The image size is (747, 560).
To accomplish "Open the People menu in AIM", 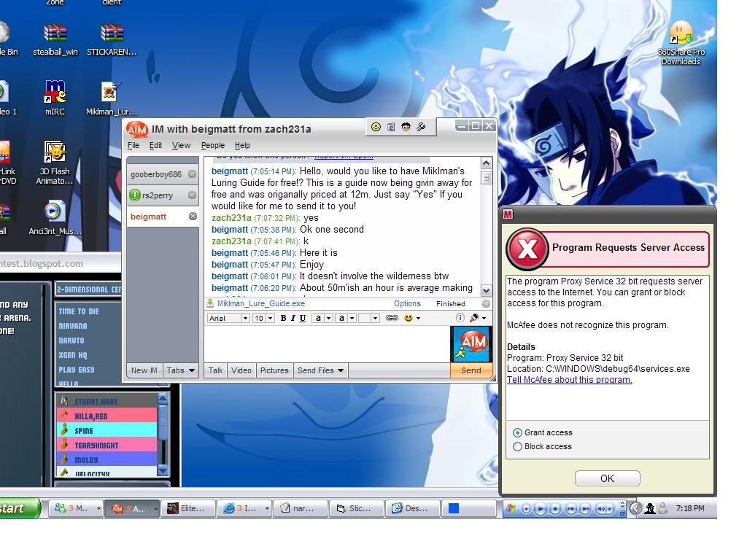I will pyautogui.click(x=212, y=145).
